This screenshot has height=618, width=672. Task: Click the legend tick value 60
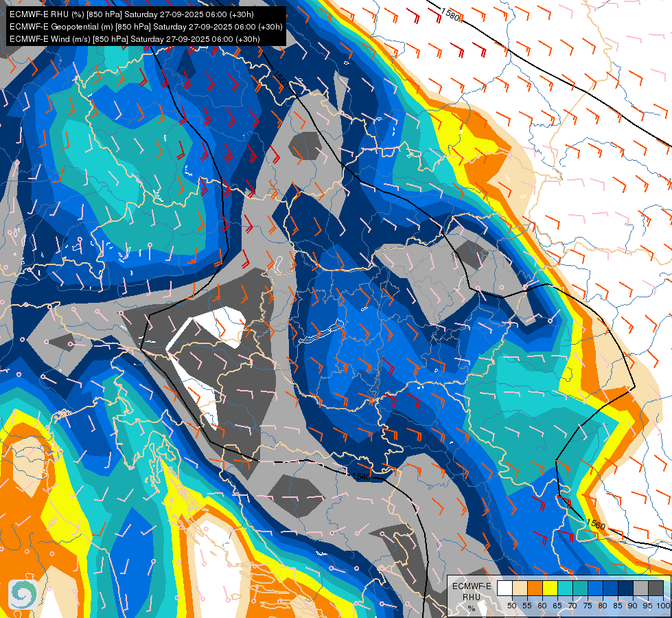tap(542, 606)
